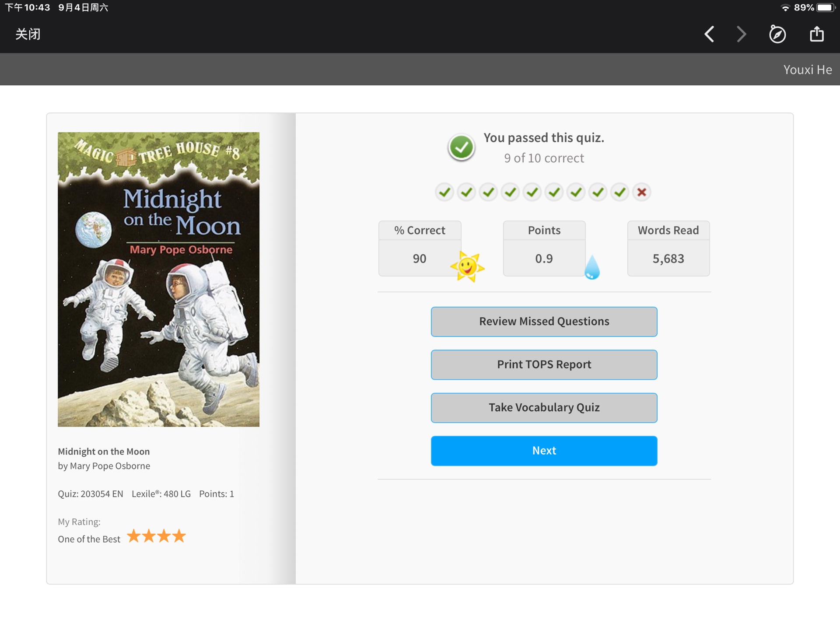
Task: Click the battery status icon
Action: coord(826,7)
